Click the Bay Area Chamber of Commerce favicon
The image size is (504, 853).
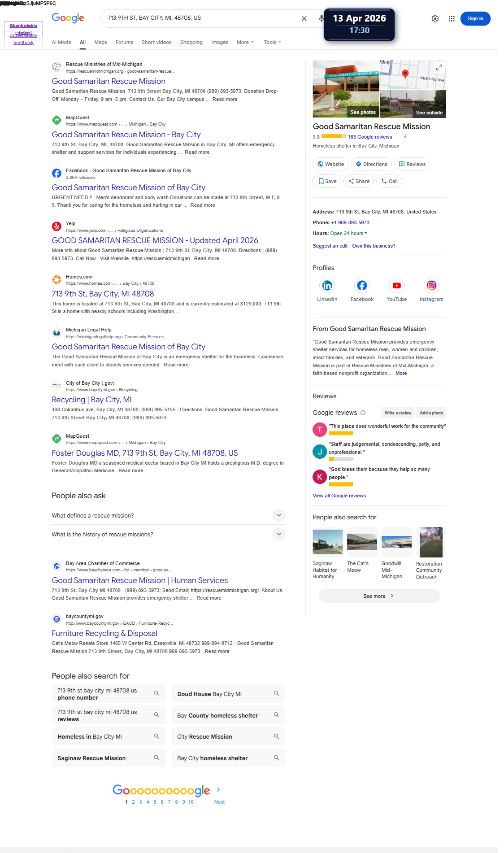(x=56, y=566)
